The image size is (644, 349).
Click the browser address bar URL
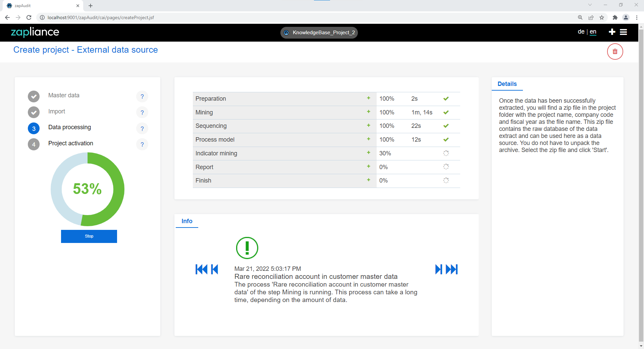point(101,17)
